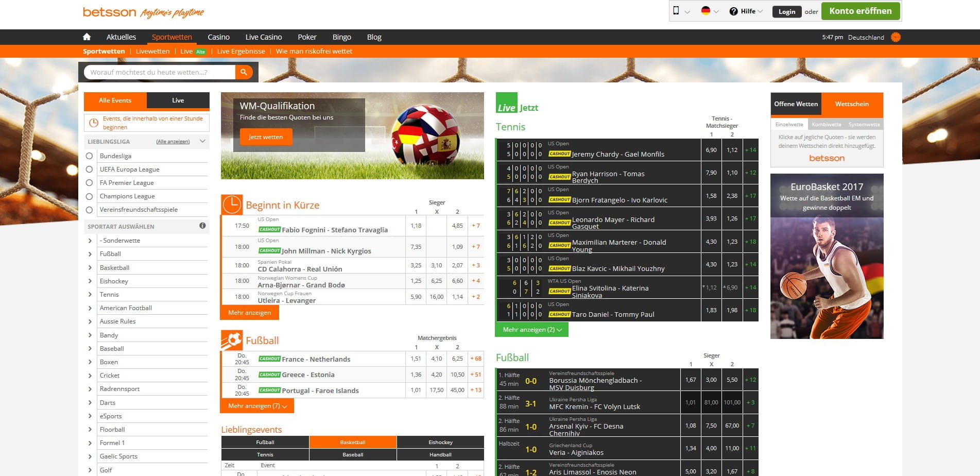Switch sidebar to Alle Events
980x476 pixels.
115,100
